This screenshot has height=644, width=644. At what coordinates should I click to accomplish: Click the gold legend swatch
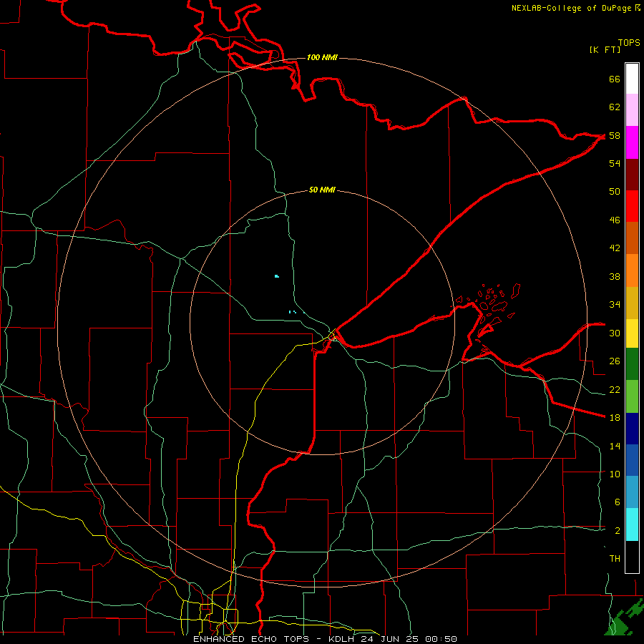[632, 303]
